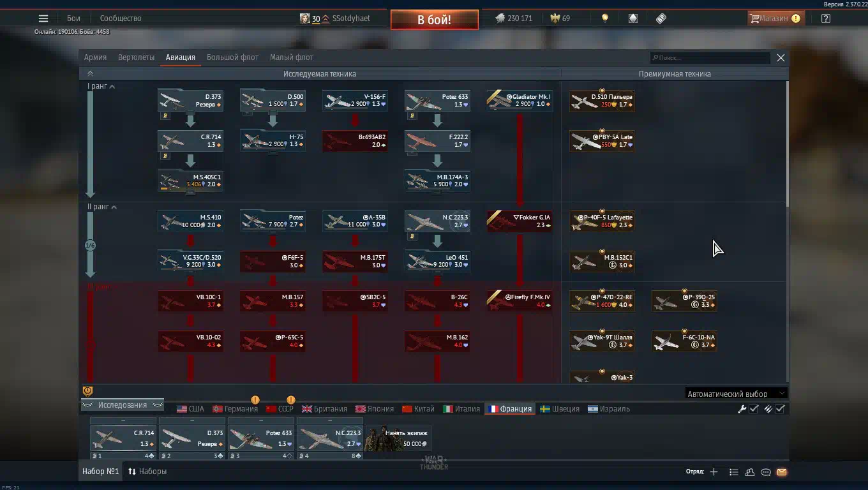
Task: Click the dash bar above Potez 633 slot
Action: click(261, 421)
